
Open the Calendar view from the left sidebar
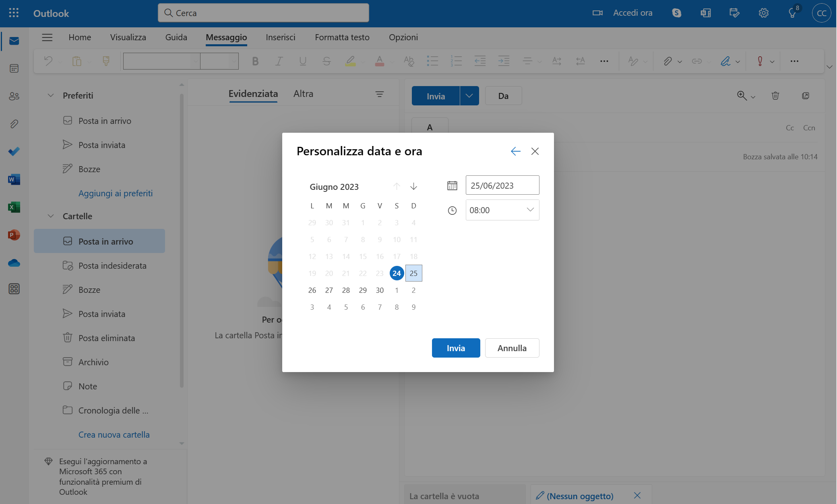tap(14, 68)
